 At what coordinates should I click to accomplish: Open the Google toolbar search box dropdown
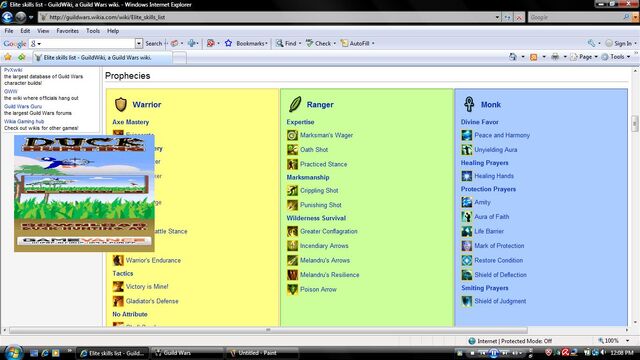coord(139,43)
